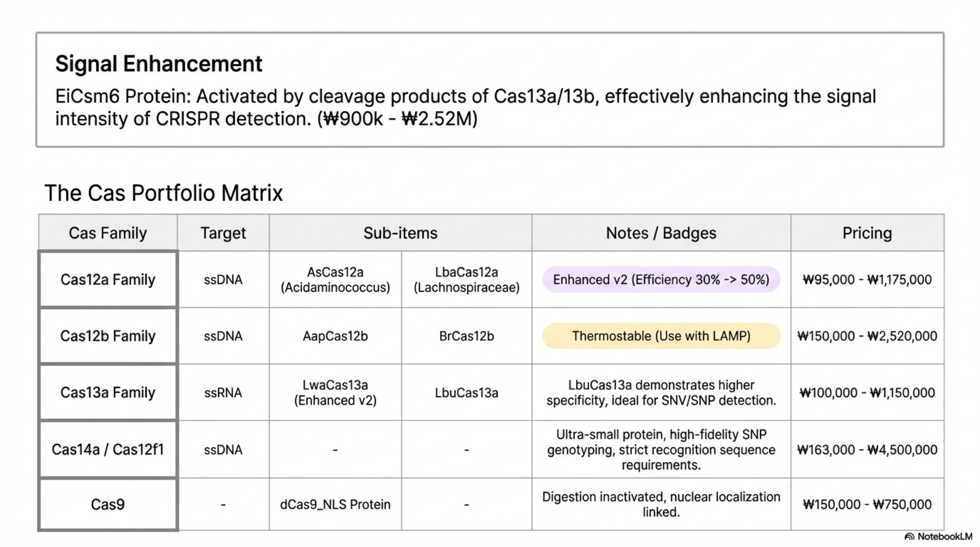Click ssDNA target in the Cas14a / Cas12f1 row
Viewport: 980px width, 547px height.
pyautogui.click(x=223, y=449)
